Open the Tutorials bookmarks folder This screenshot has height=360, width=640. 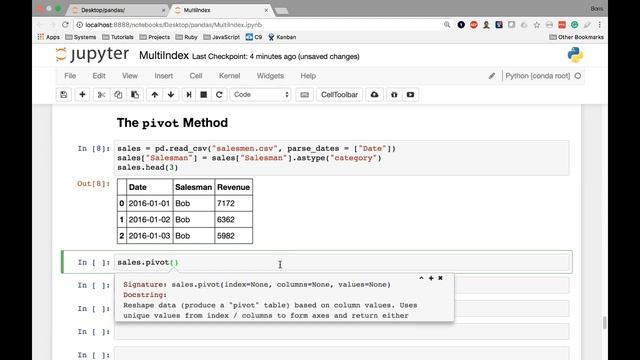118,37
